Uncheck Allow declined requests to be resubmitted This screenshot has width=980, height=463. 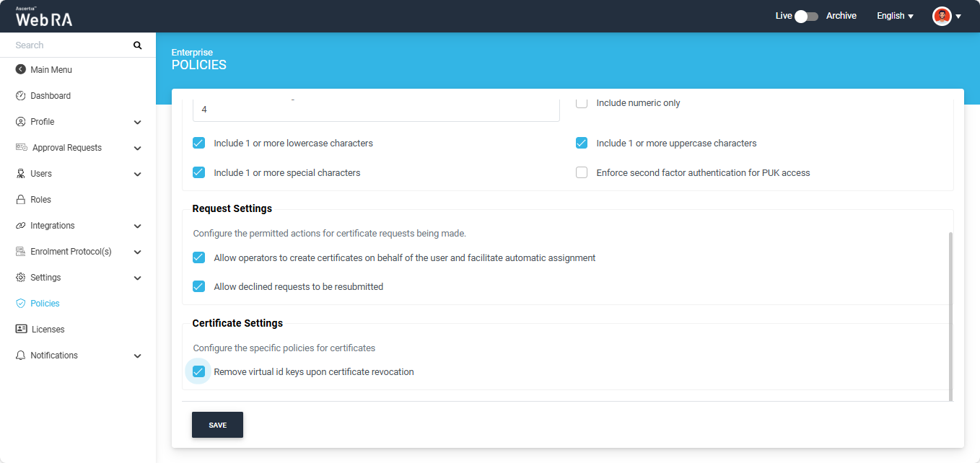click(199, 286)
